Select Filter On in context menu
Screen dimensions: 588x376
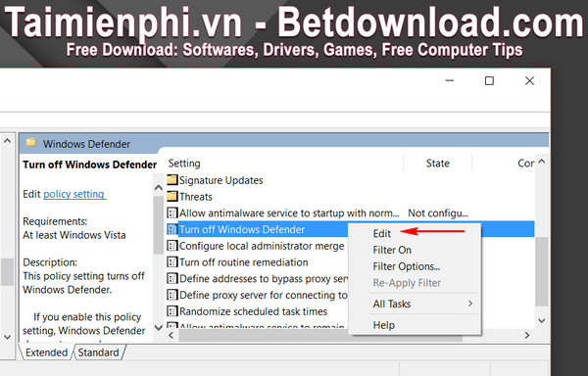point(392,250)
